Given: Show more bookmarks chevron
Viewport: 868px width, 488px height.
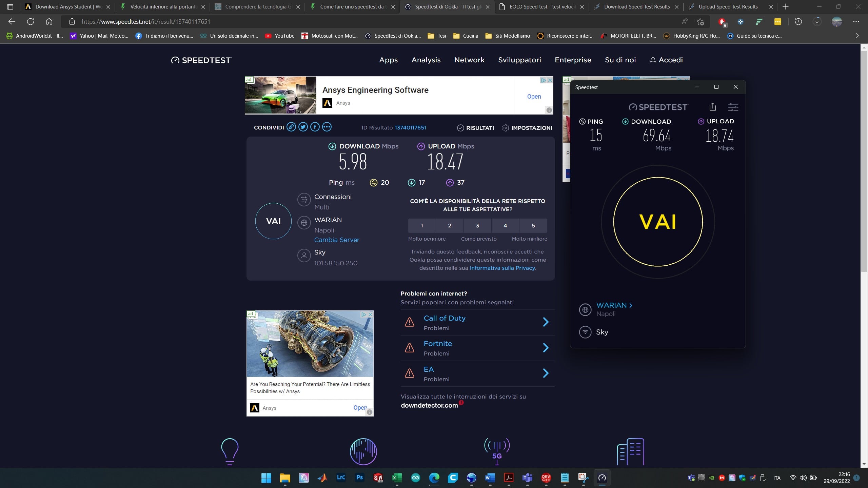Looking at the screenshot, I should 857,36.
